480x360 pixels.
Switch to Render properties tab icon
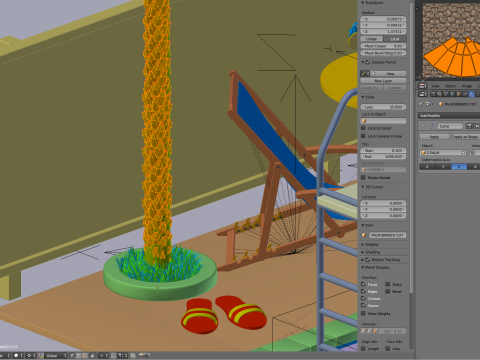433,94
